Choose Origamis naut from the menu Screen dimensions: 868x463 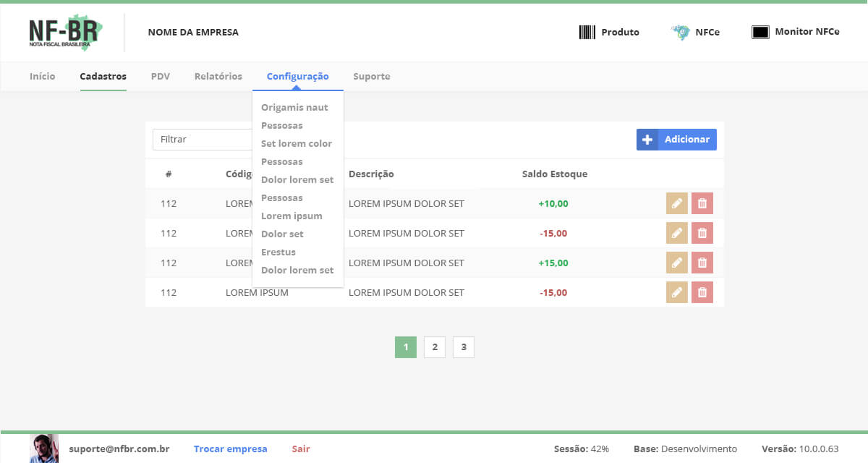[294, 107]
